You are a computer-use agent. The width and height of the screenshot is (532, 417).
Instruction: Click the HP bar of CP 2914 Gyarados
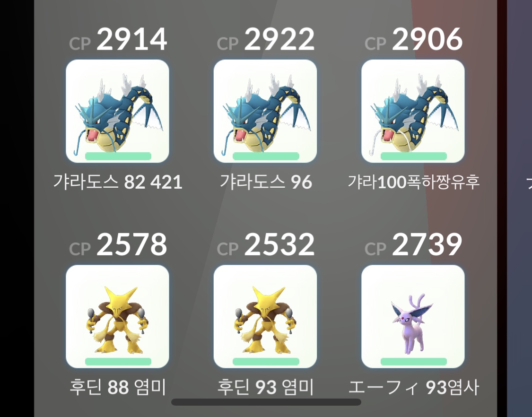(x=118, y=156)
